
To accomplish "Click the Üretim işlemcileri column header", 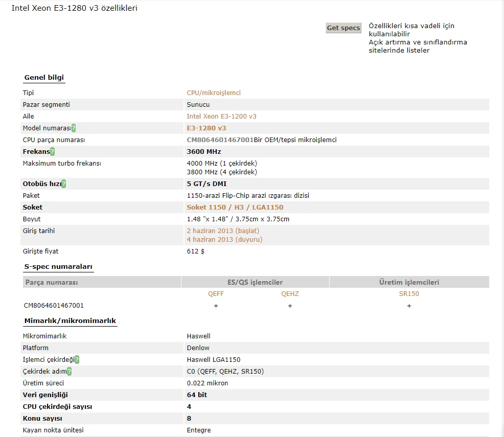I will pos(409,282).
